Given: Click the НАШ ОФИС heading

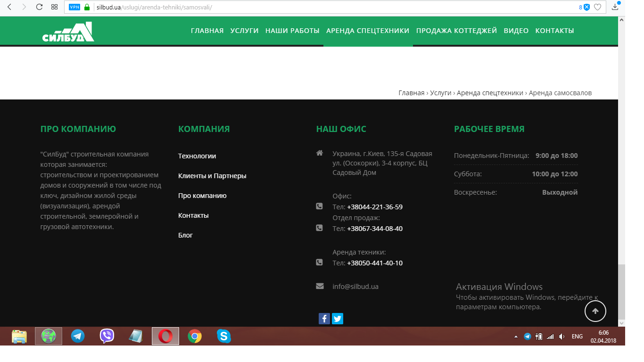Looking at the screenshot, I should pos(341,129).
